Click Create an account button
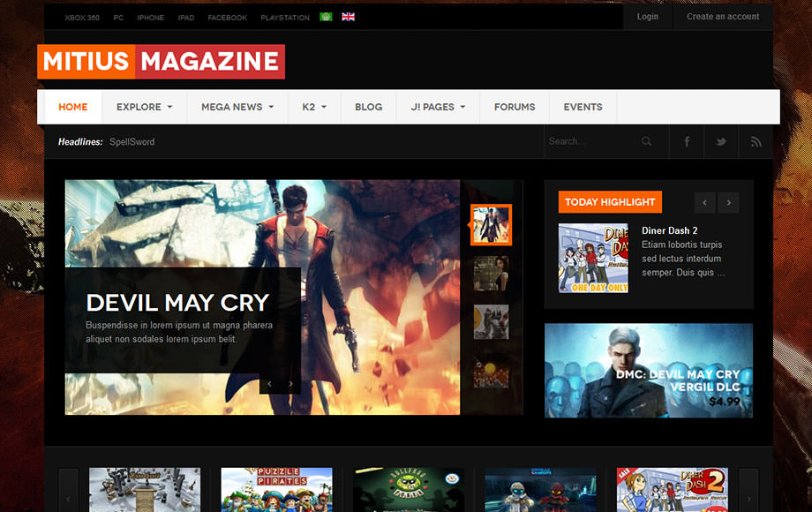812x512 pixels. [723, 17]
